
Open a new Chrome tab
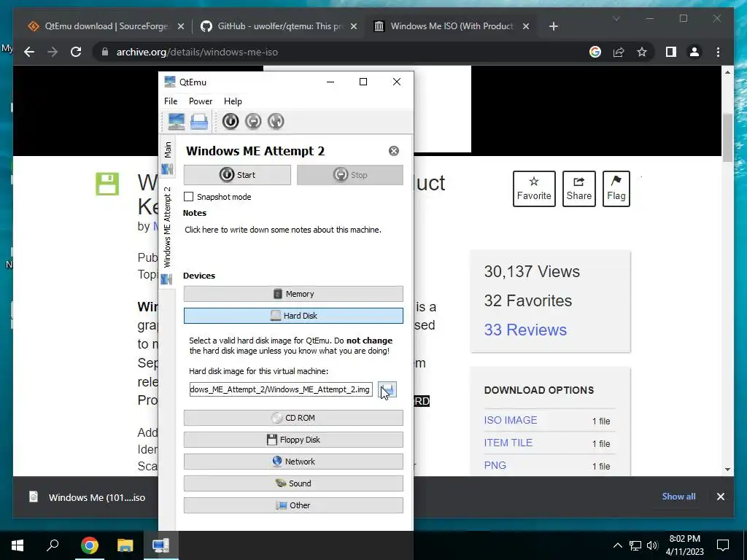point(553,26)
